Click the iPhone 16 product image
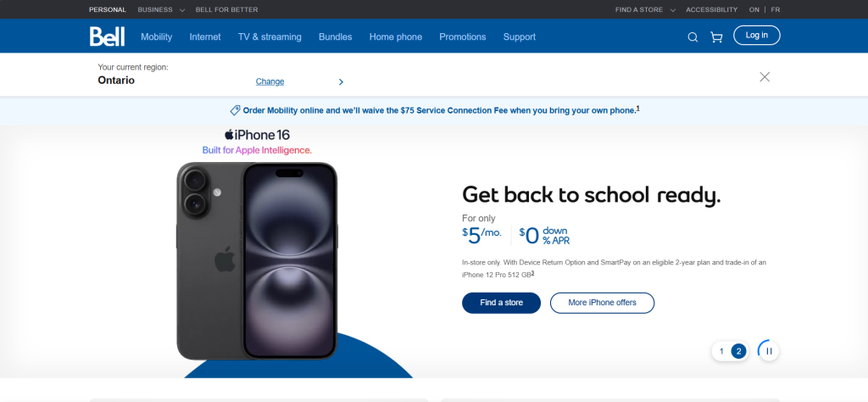 coord(257,261)
